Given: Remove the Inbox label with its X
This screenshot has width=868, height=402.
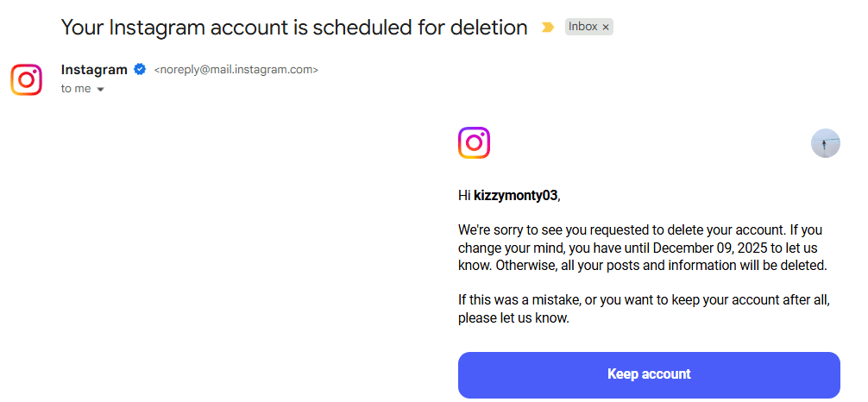Looking at the screenshot, I should (606, 28).
